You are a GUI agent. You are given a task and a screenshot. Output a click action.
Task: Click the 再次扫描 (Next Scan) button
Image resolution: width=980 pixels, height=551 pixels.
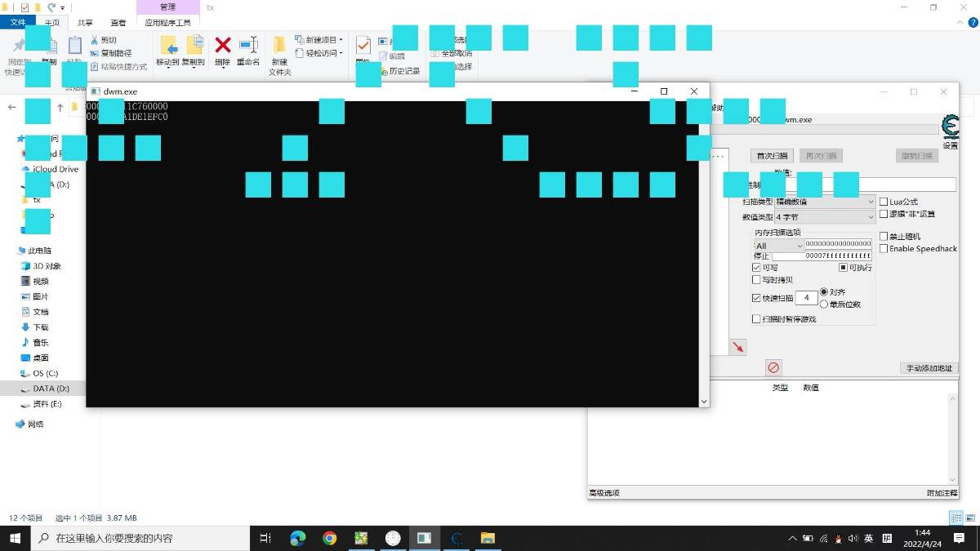(821, 155)
